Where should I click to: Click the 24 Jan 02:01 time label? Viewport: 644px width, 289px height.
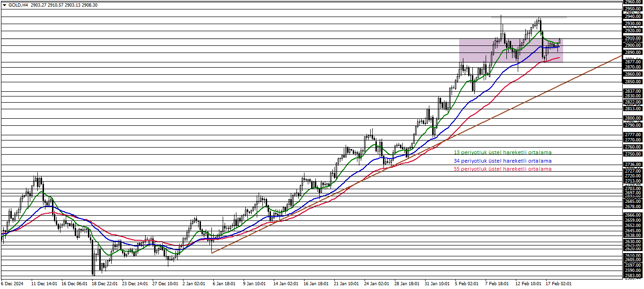point(377,284)
